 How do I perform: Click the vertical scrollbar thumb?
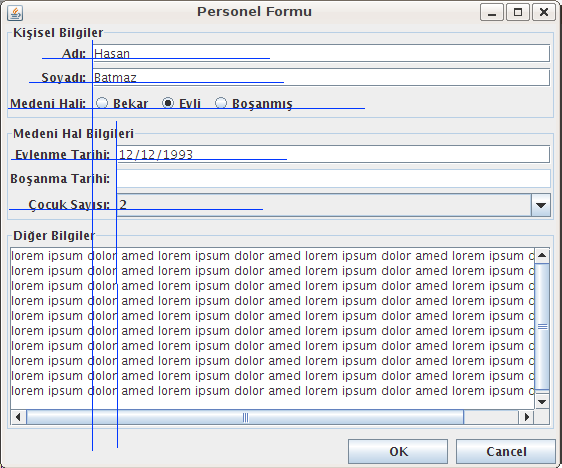tap(542, 326)
